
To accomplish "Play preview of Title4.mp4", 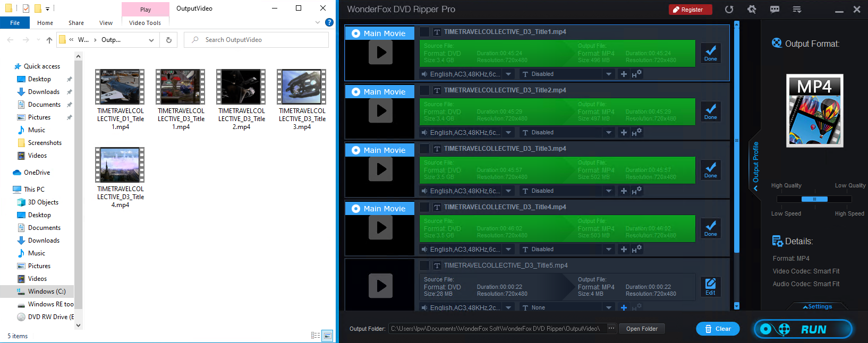I will (381, 227).
